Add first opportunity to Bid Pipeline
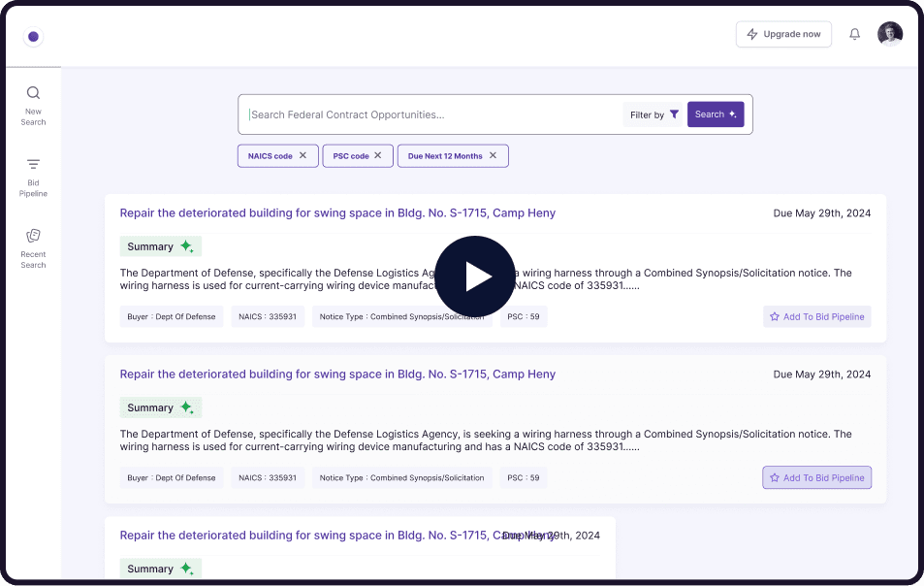 pyautogui.click(x=816, y=316)
